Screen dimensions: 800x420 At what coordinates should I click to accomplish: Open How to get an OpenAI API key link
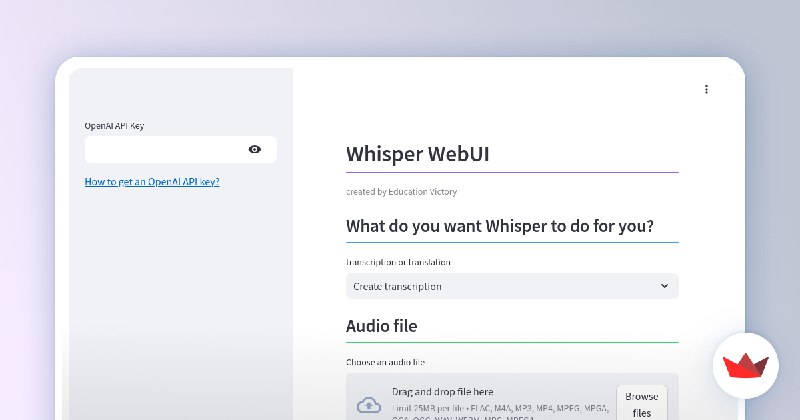click(152, 182)
